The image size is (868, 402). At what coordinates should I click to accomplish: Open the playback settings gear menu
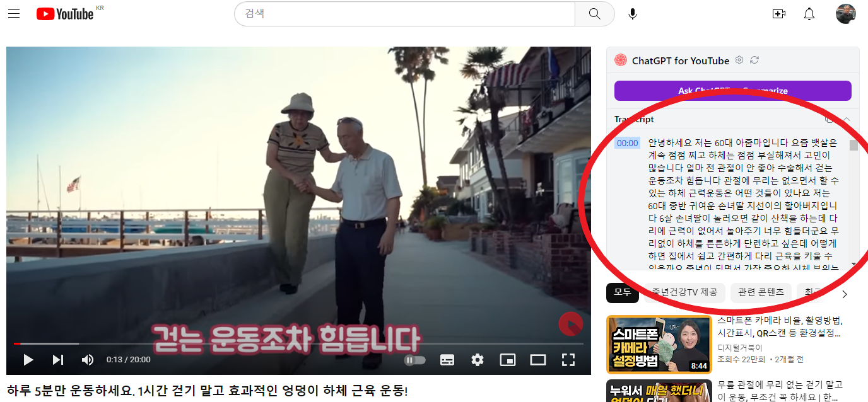pos(478,359)
